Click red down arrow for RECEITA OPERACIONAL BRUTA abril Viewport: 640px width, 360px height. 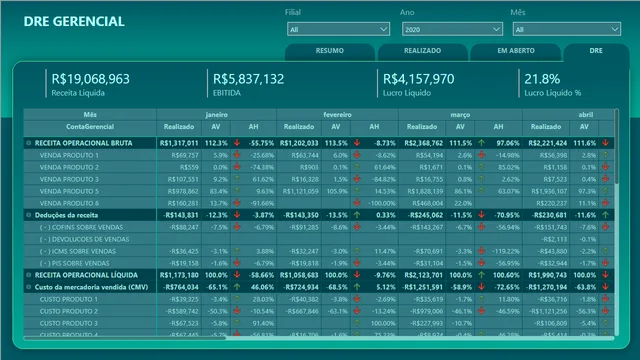[x=605, y=143]
